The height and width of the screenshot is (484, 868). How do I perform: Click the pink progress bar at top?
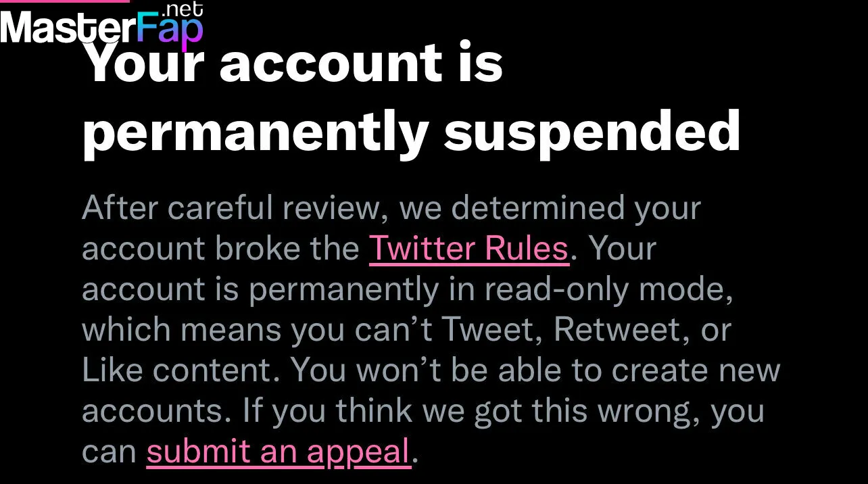pos(64,1)
